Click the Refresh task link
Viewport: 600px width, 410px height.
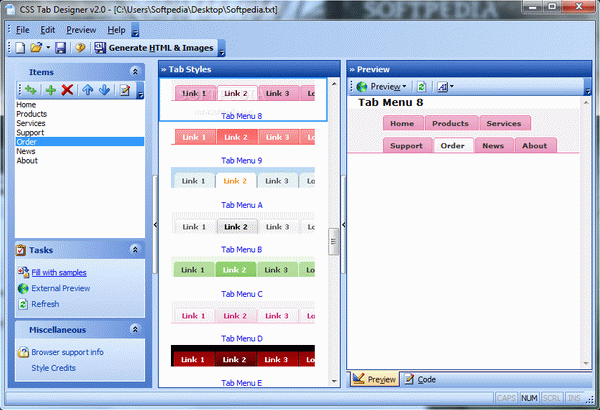45,304
